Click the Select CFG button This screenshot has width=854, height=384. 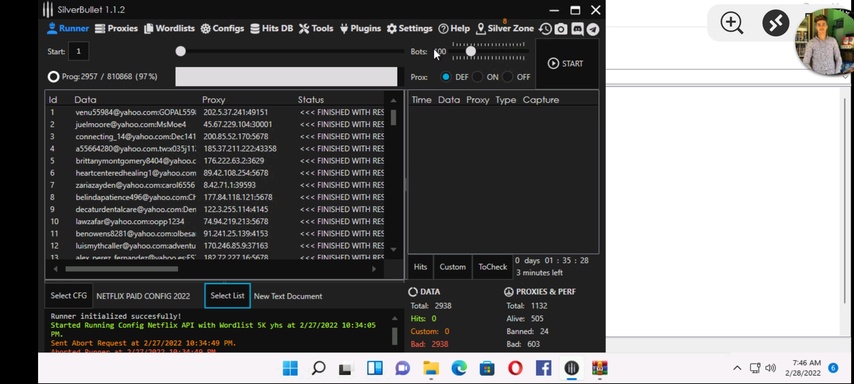click(x=69, y=296)
